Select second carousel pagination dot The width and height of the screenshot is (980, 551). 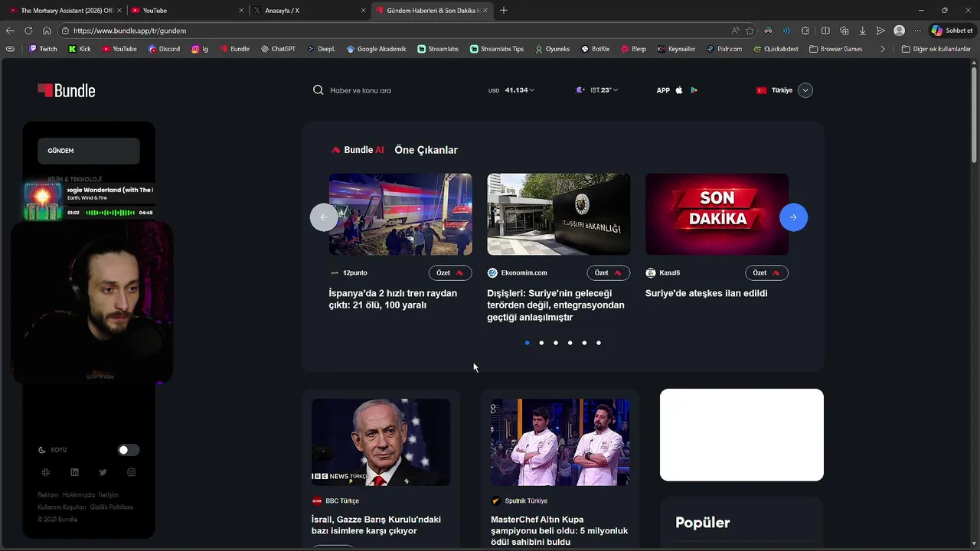541,343
